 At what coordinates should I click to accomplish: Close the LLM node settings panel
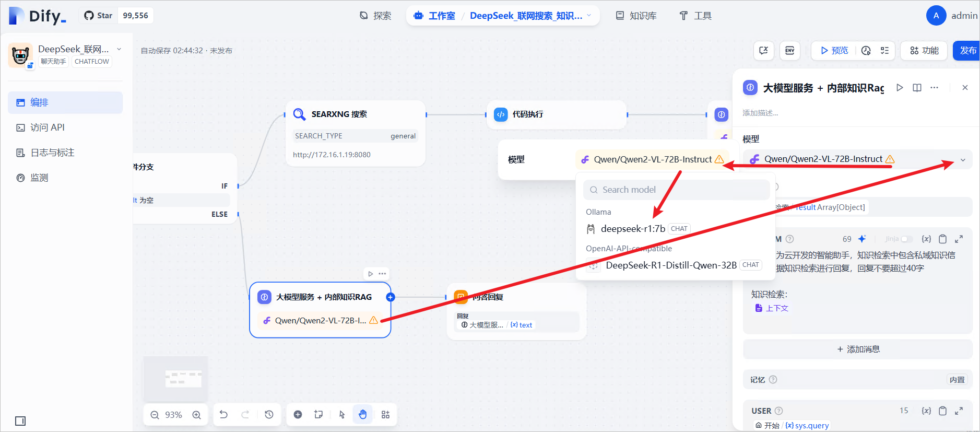click(x=965, y=88)
